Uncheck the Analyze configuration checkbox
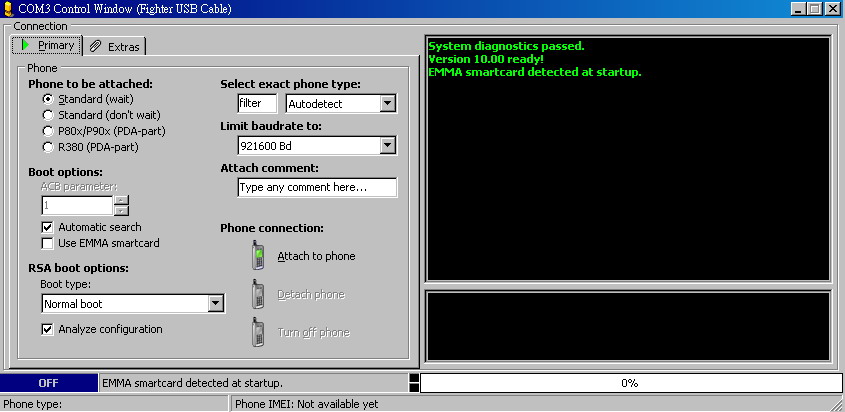 47,329
